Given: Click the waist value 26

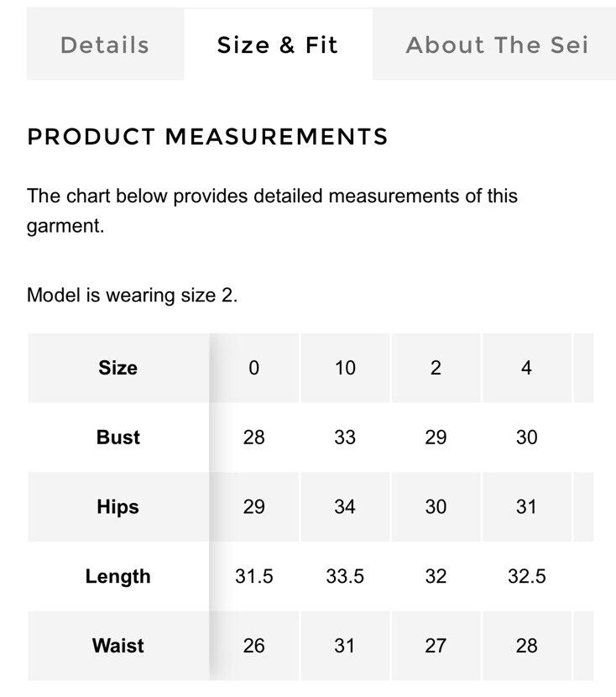Looking at the screenshot, I should 254,646.
